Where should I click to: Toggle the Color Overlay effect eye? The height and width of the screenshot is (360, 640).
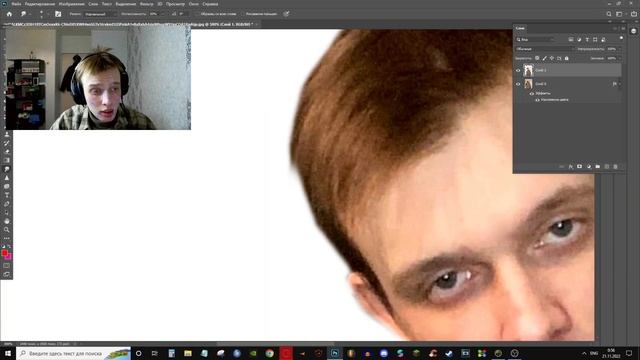[x=537, y=100]
